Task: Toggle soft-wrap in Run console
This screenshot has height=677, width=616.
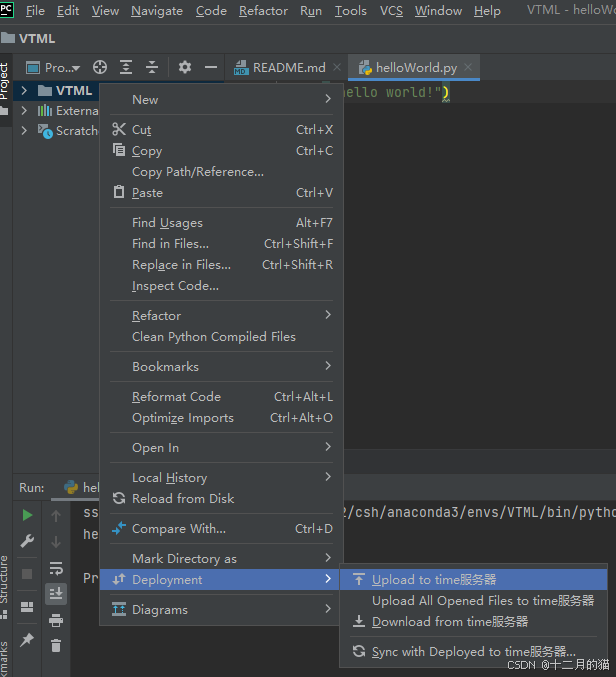Action: pyautogui.click(x=56, y=568)
